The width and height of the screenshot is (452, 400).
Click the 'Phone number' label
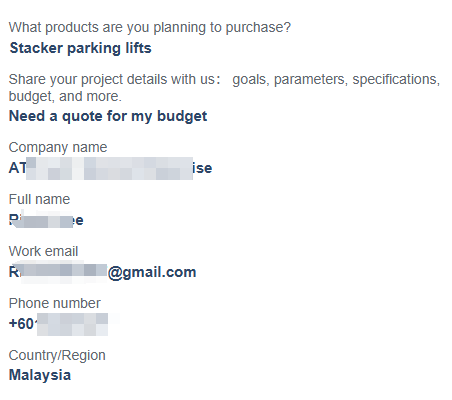55,303
